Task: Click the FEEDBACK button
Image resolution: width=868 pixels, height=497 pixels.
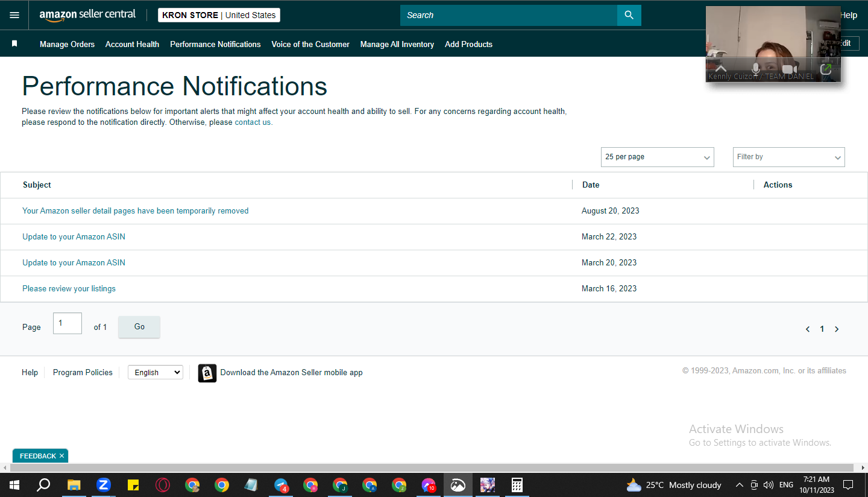Action: 37,456
